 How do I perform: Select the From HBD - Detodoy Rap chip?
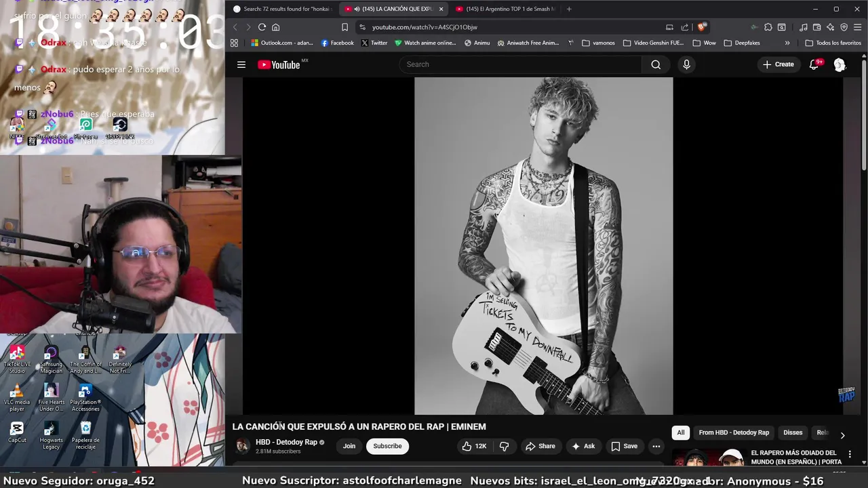click(x=734, y=432)
